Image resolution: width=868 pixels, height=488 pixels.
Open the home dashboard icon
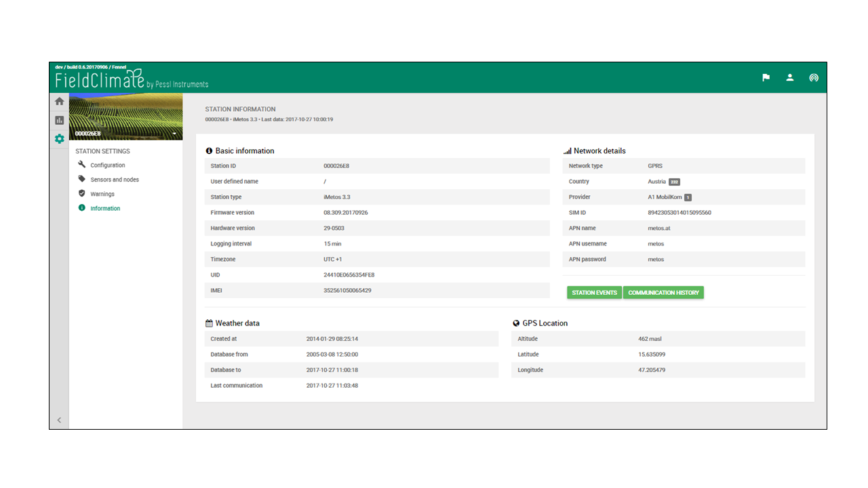pos(60,102)
